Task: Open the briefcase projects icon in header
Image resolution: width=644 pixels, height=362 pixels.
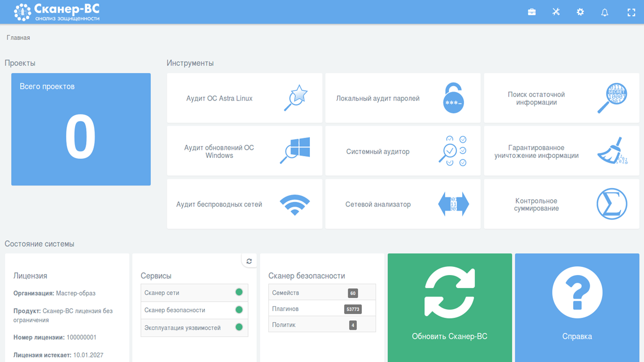Action: pyautogui.click(x=532, y=12)
